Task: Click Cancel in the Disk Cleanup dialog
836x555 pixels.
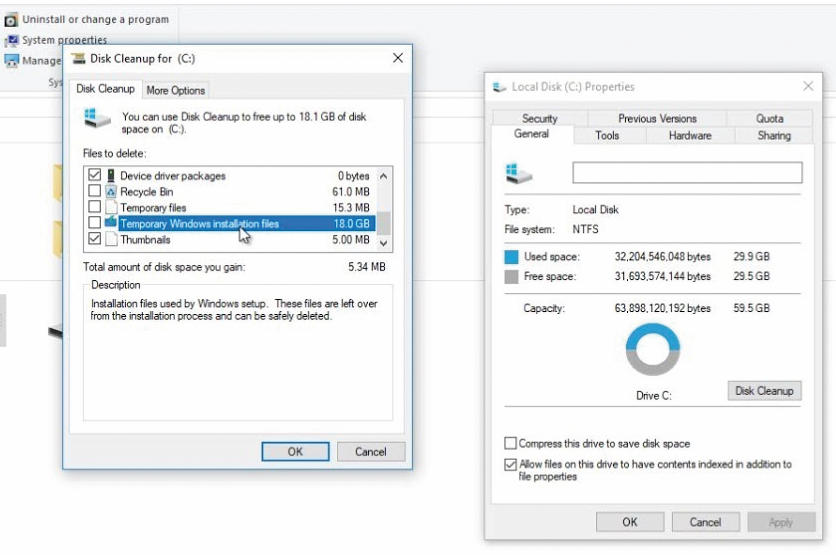Action: coord(371,452)
